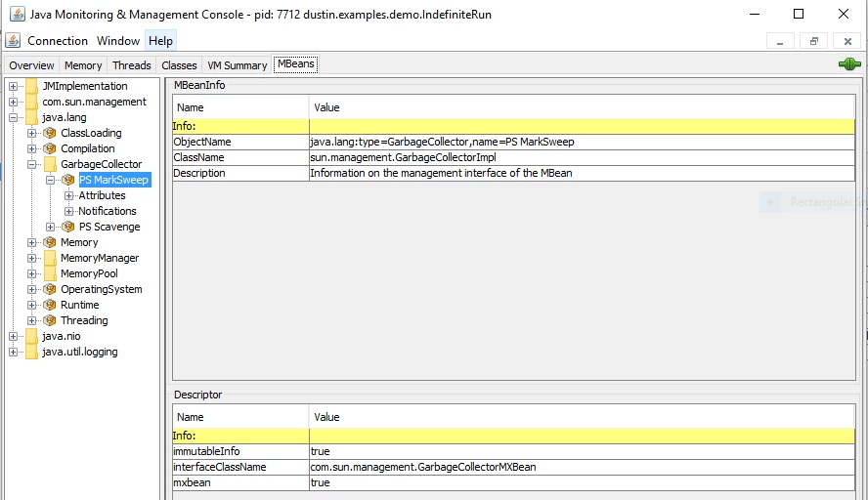This screenshot has width=868, height=500.
Task: Click the ClassLoading MBean icon
Action: [x=50, y=133]
